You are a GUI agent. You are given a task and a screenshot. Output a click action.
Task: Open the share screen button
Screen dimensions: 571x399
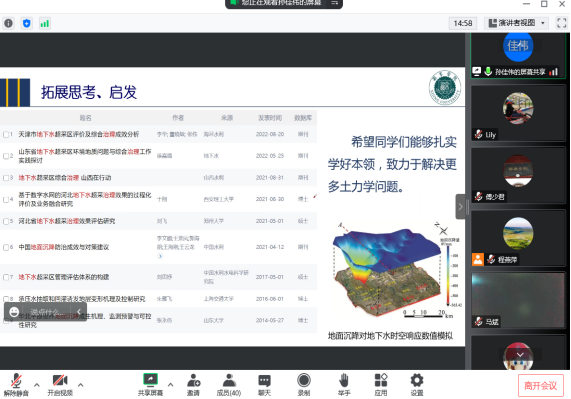point(150,380)
